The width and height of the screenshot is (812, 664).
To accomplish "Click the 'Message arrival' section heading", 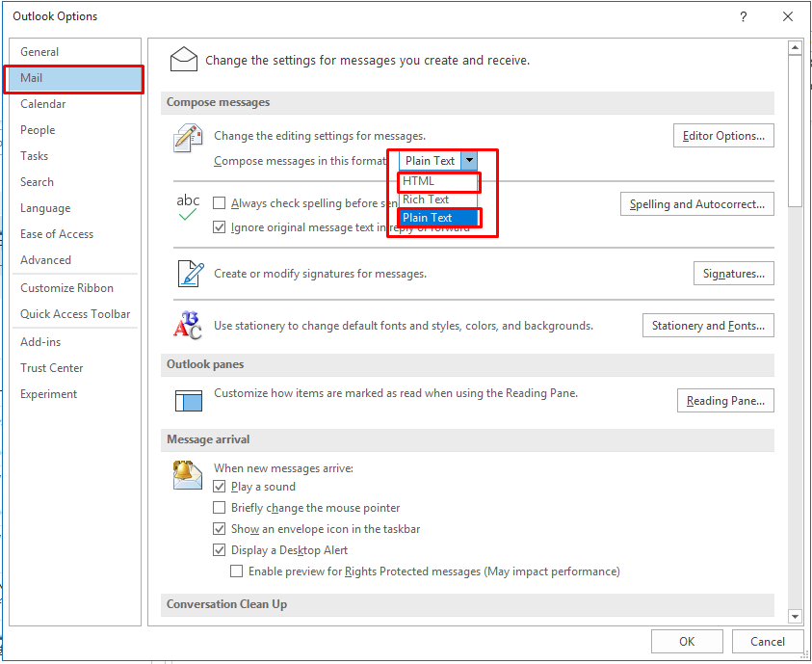I will tap(208, 439).
